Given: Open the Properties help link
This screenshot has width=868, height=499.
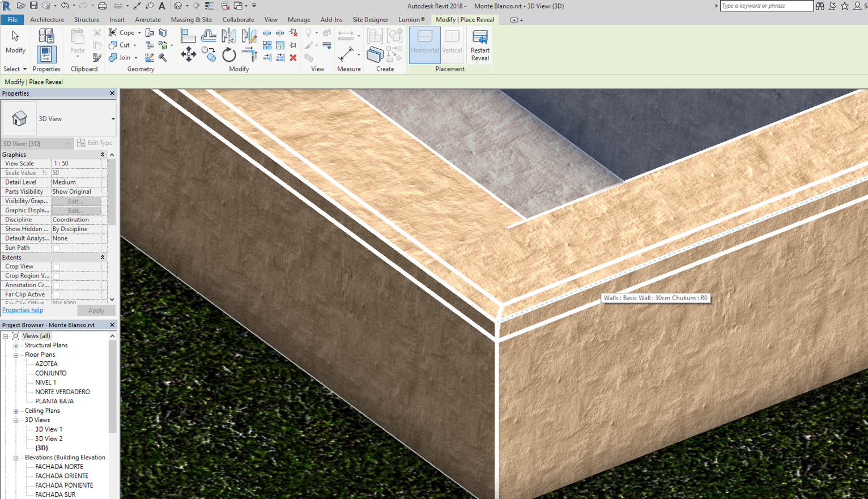Looking at the screenshot, I should click(23, 310).
